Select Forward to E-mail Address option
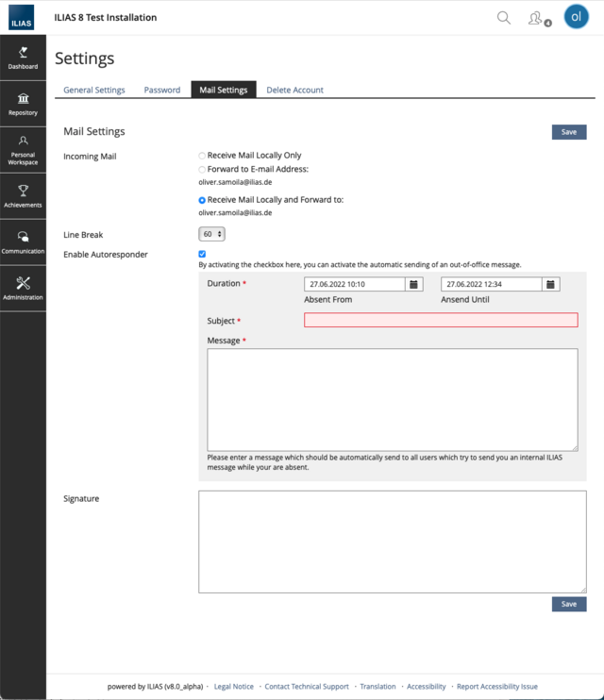604x700 pixels. click(x=202, y=170)
